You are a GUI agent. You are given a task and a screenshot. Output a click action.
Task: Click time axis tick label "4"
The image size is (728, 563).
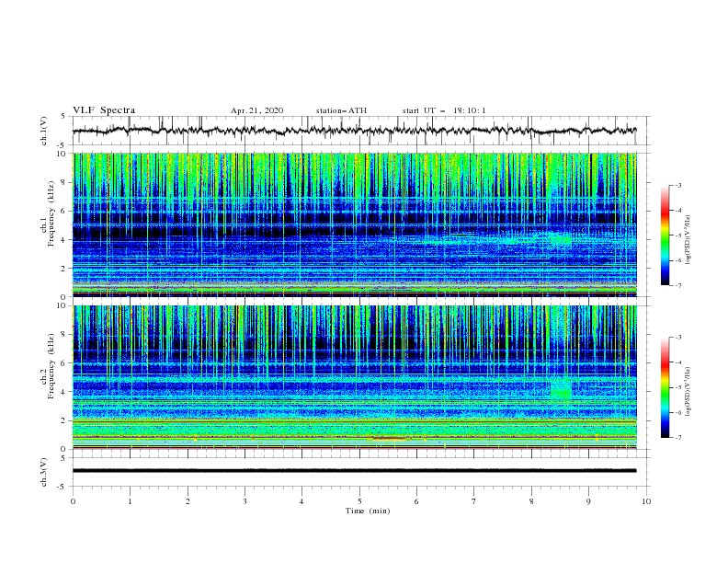(x=301, y=501)
